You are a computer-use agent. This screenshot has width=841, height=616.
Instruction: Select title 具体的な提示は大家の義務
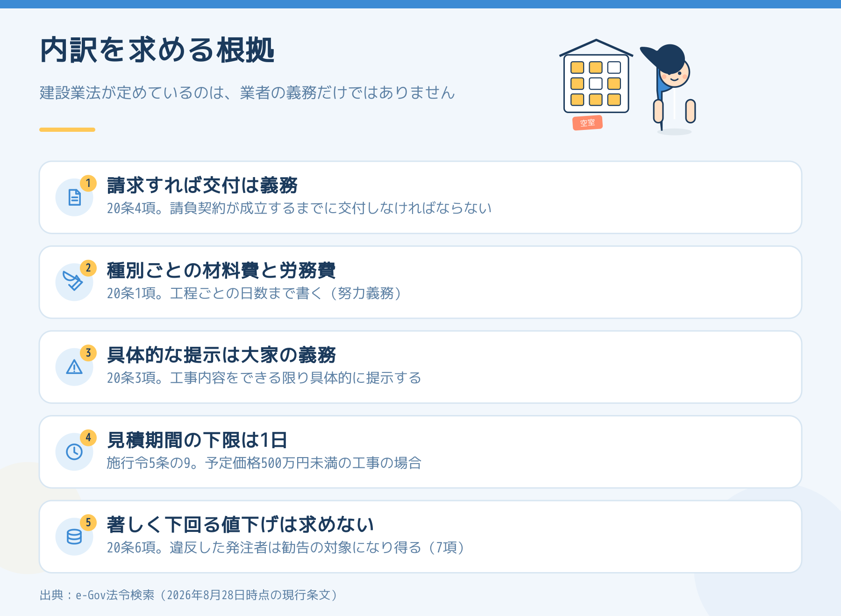[x=221, y=355]
